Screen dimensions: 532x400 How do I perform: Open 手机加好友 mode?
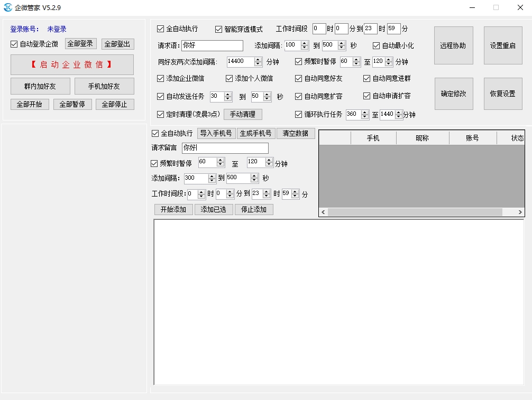point(104,86)
